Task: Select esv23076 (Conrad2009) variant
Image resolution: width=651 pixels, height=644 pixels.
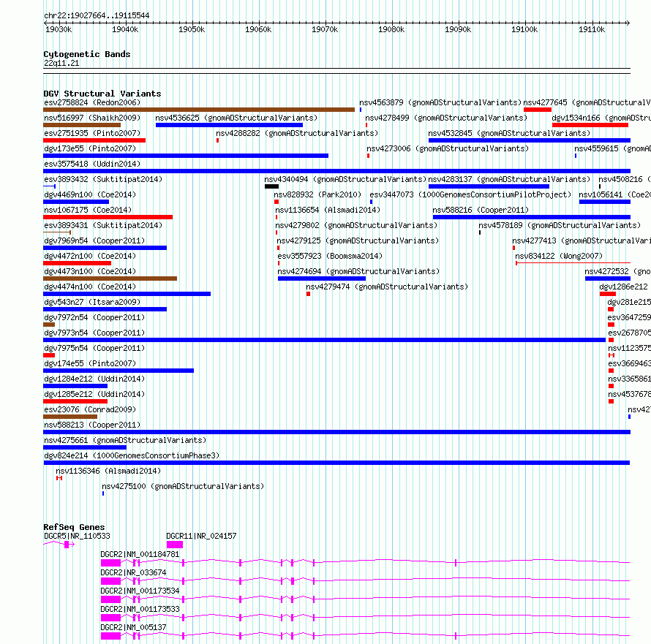Action: (x=90, y=409)
